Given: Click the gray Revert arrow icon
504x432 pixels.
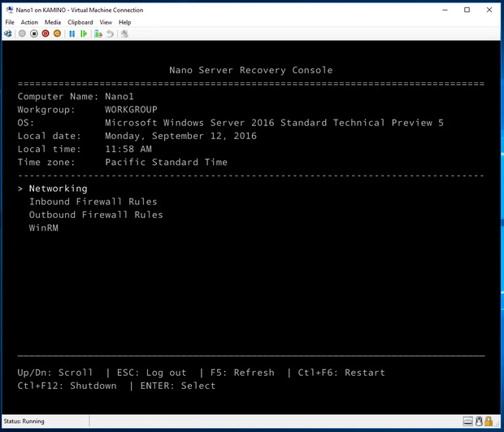Looking at the screenshot, I should 111,34.
